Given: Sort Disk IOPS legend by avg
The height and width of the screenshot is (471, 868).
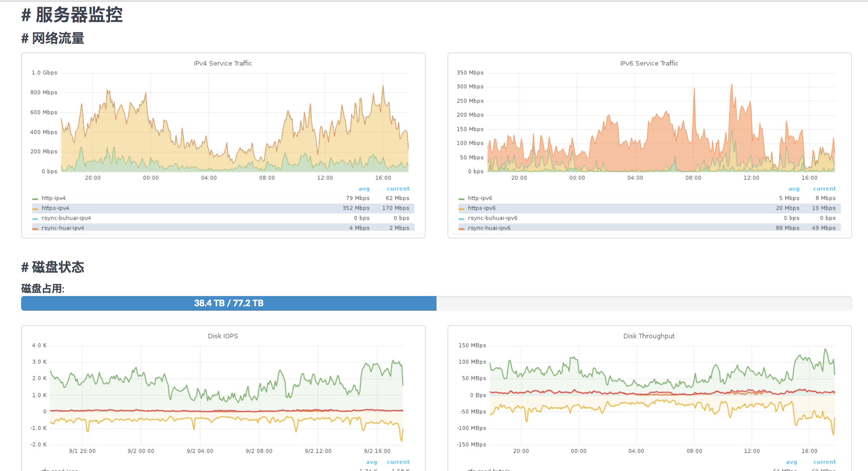Looking at the screenshot, I should [372, 462].
